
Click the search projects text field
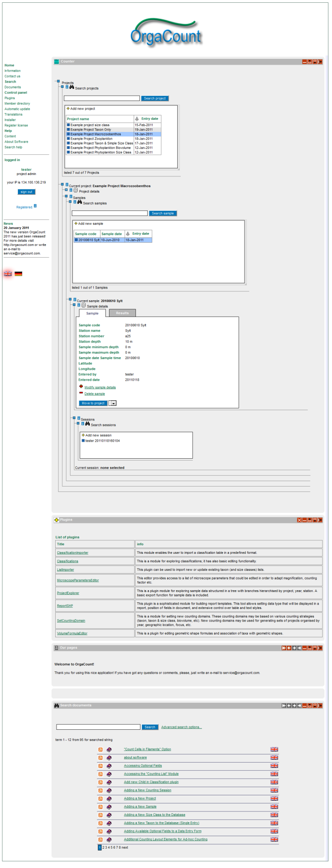(x=102, y=98)
